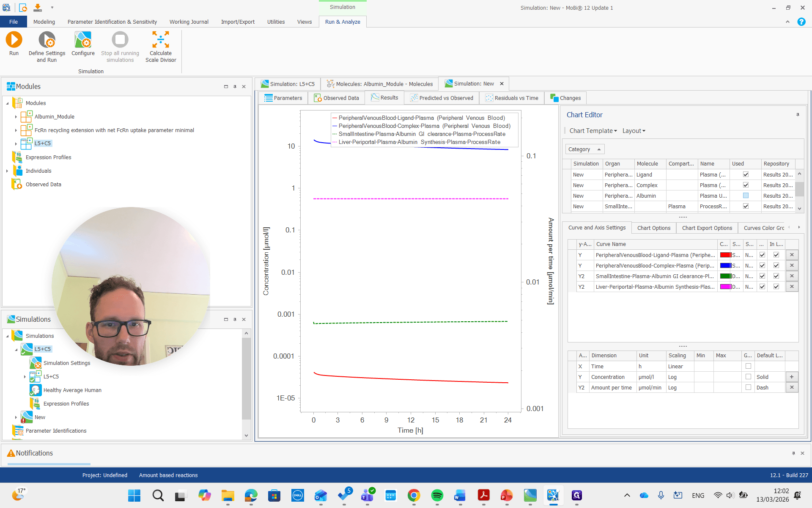The height and width of the screenshot is (508, 812).
Task: Select the Albumin_Module icon in Modules tree
Action: (27, 116)
